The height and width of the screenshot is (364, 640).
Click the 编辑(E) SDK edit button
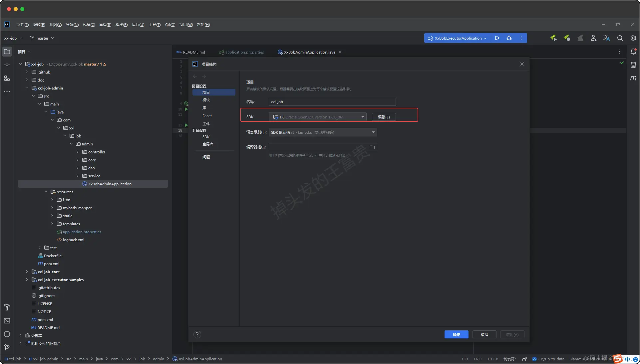pos(384,117)
